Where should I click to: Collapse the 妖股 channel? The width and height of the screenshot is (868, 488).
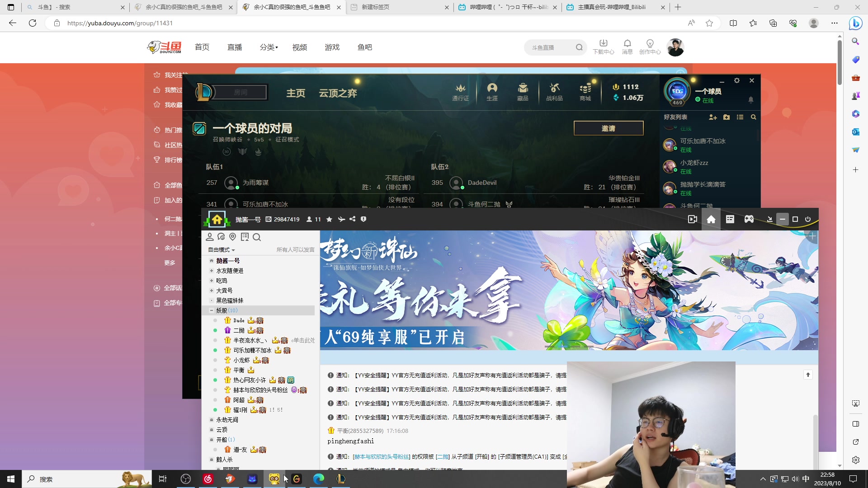(211, 310)
